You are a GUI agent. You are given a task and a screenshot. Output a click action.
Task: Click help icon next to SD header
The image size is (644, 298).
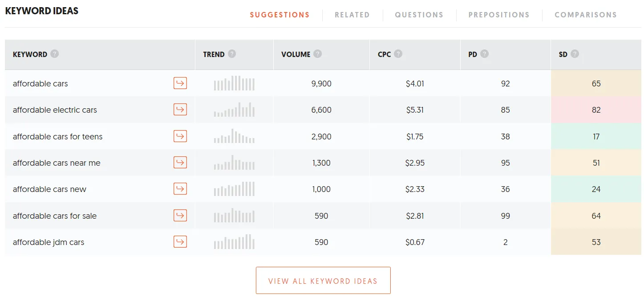575,54
